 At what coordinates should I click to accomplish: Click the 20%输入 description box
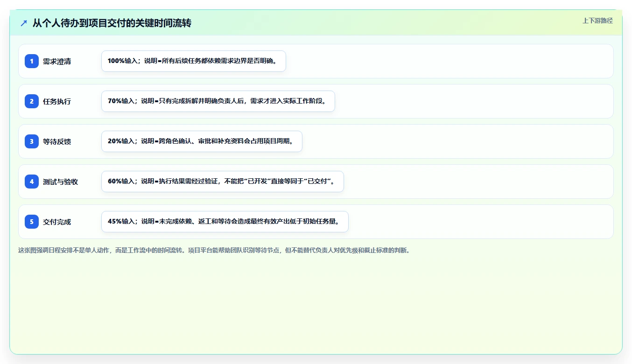[x=202, y=141]
